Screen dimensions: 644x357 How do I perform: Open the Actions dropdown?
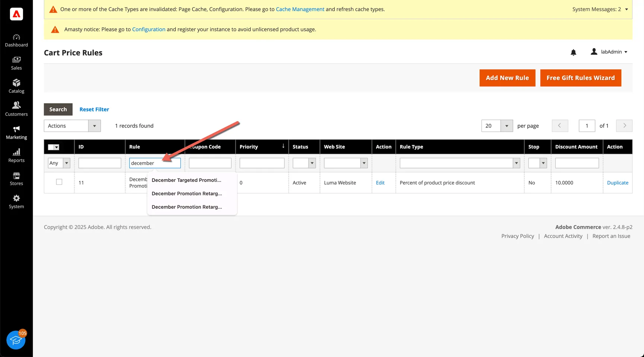(72, 126)
